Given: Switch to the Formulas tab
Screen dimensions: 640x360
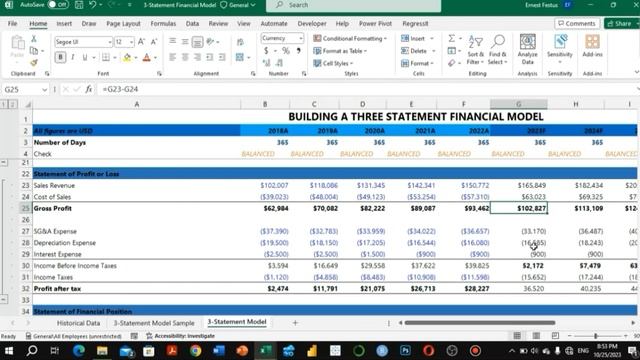Looking at the screenshot, I should coord(163,24).
